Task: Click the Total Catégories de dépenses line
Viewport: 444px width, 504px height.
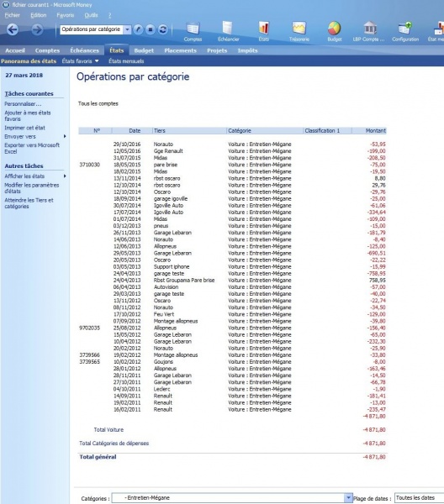Action: (232, 444)
